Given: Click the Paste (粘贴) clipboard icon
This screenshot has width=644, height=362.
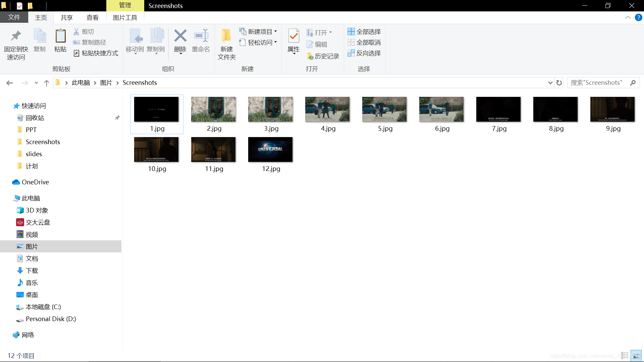Looking at the screenshot, I should coord(60,36).
